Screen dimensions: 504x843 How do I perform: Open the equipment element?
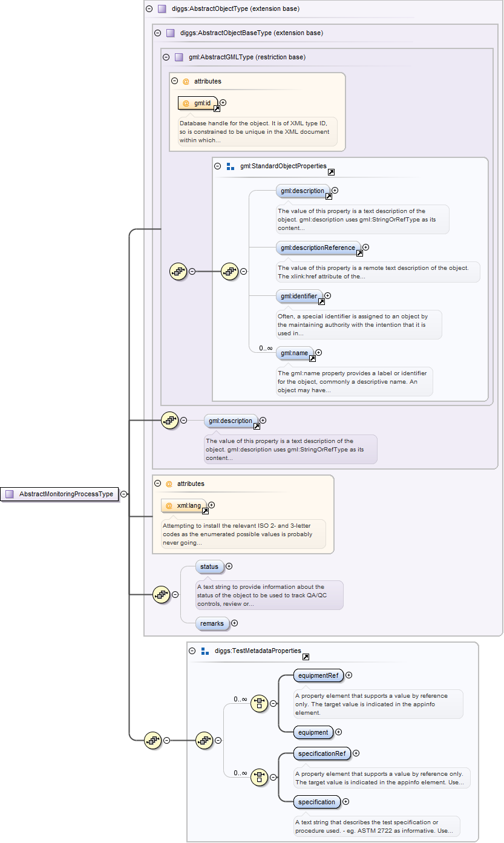pyautogui.click(x=313, y=732)
